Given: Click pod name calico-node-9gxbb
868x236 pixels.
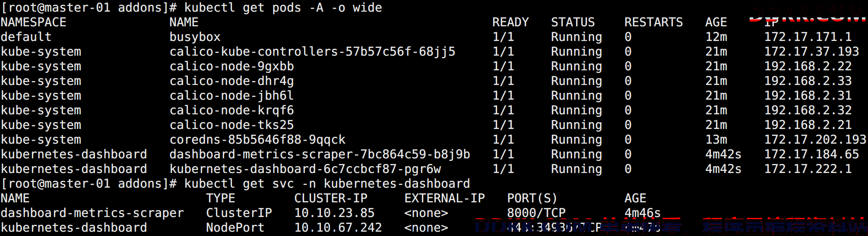Looking at the screenshot, I should tap(232, 66).
